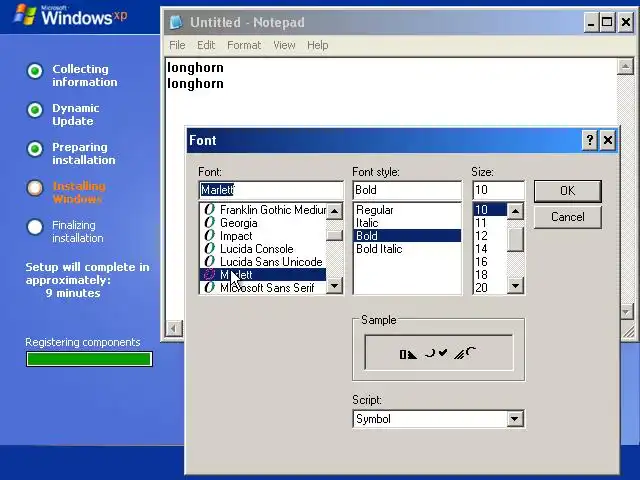Click the Registering components progress bar

click(x=89, y=359)
